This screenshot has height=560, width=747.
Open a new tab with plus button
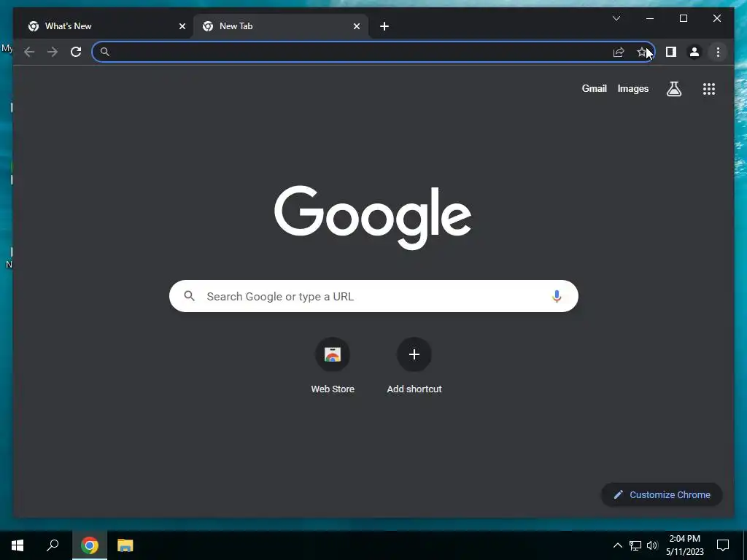384,26
